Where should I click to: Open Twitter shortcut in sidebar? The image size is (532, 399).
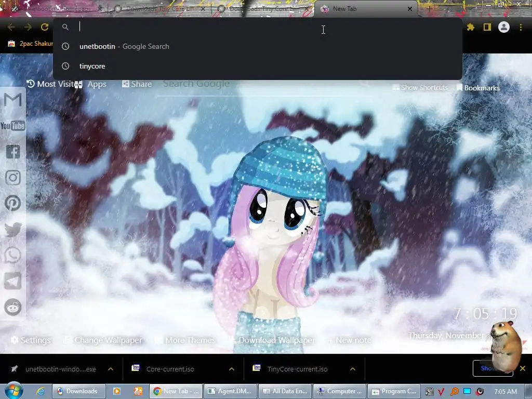coord(13,229)
